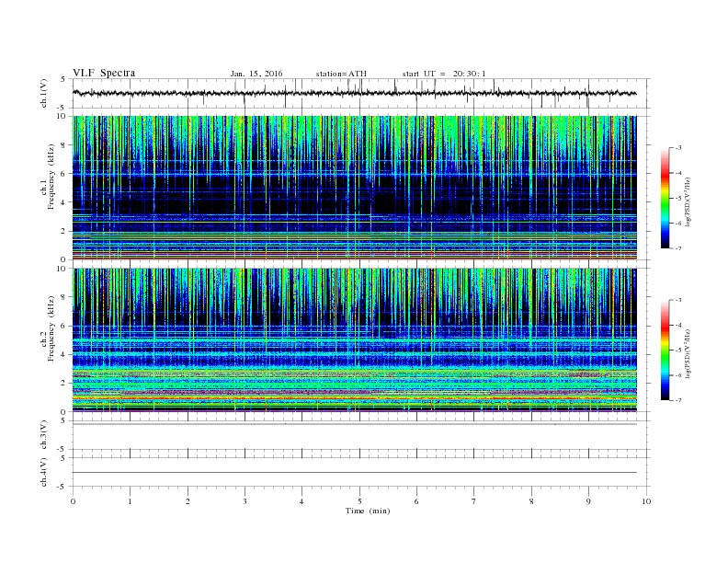The height and width of the screenshot is (563, 728).
Task: Click the ch.1 spectrogram panel
Action: pyautogui.click(x=355, y=188)
